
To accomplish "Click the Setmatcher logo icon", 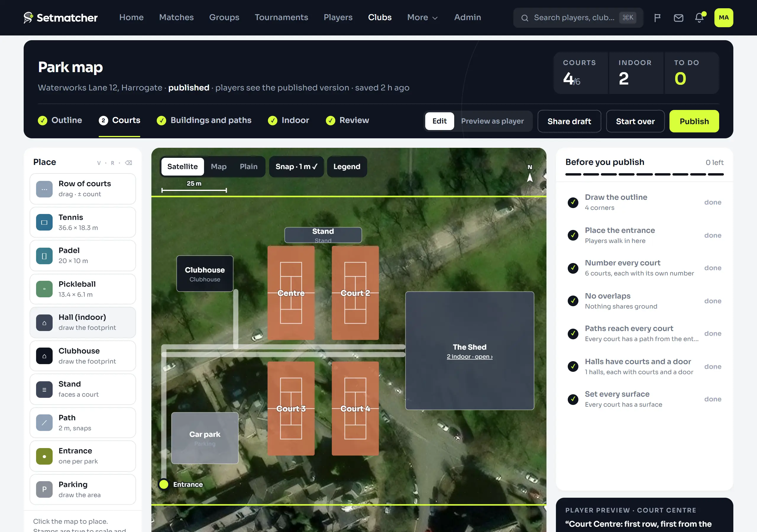I will [x=28, y=17].
